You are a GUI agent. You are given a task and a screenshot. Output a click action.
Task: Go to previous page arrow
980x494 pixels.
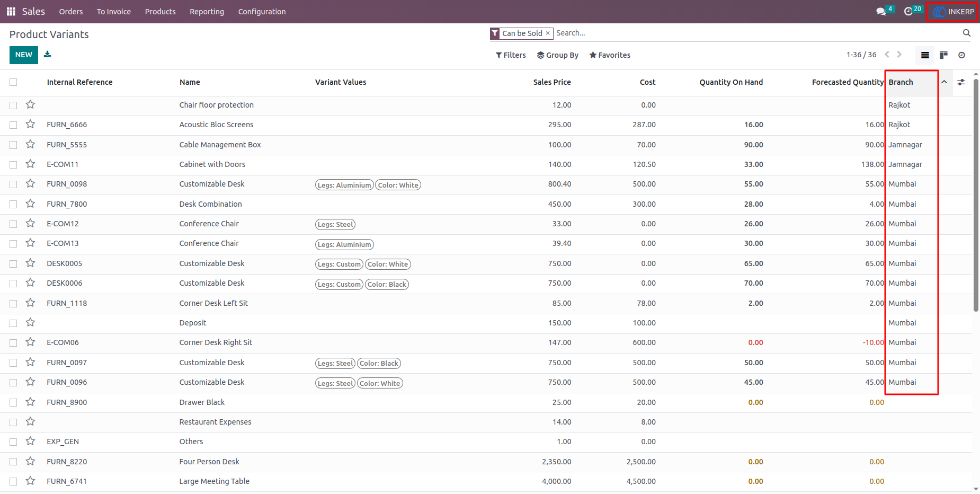pyautogui.click(x=887, y=55)
